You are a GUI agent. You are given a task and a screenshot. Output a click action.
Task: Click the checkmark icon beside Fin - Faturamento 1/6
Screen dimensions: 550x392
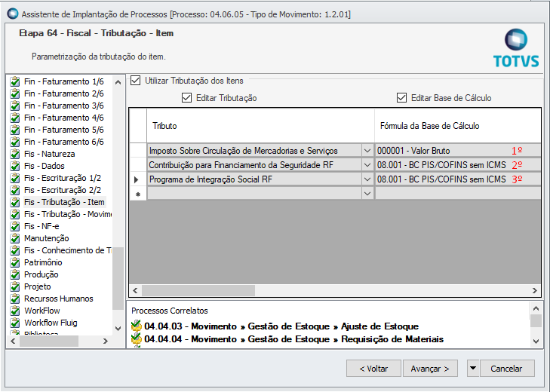(15, 81)
